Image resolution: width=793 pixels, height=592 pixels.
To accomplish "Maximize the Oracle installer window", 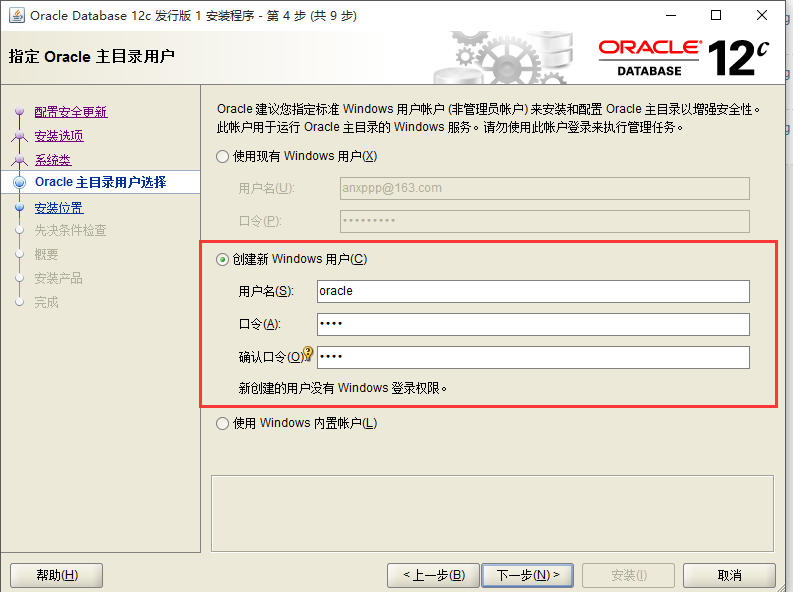I will [x=716, y=16].
